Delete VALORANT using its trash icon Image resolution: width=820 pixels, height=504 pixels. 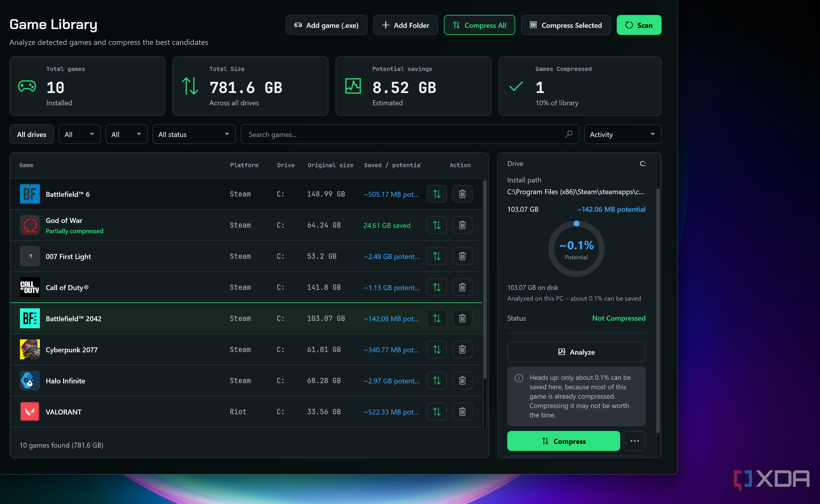[x=462, y=412]
